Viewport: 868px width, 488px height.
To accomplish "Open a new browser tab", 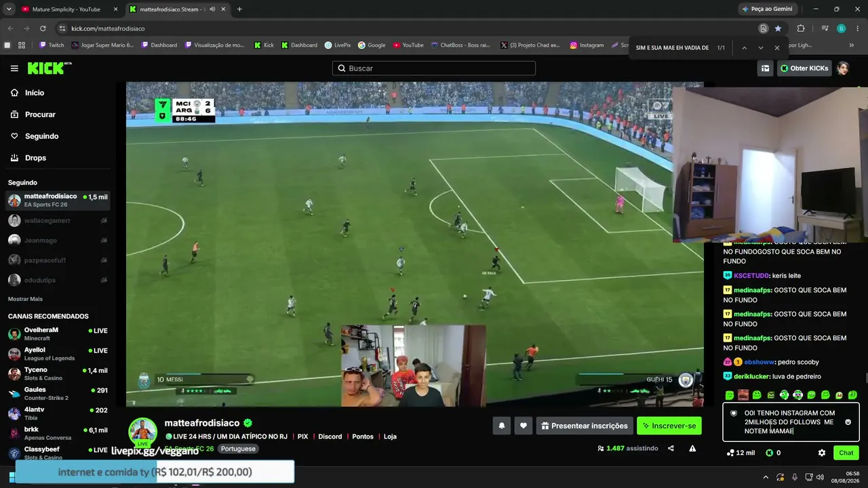I will (239, 9).
